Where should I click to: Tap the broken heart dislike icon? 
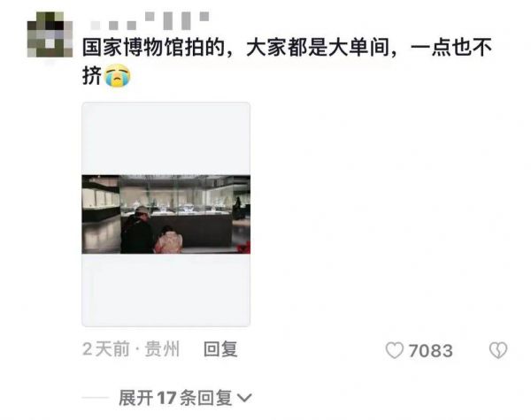click(x=498, y=350)
